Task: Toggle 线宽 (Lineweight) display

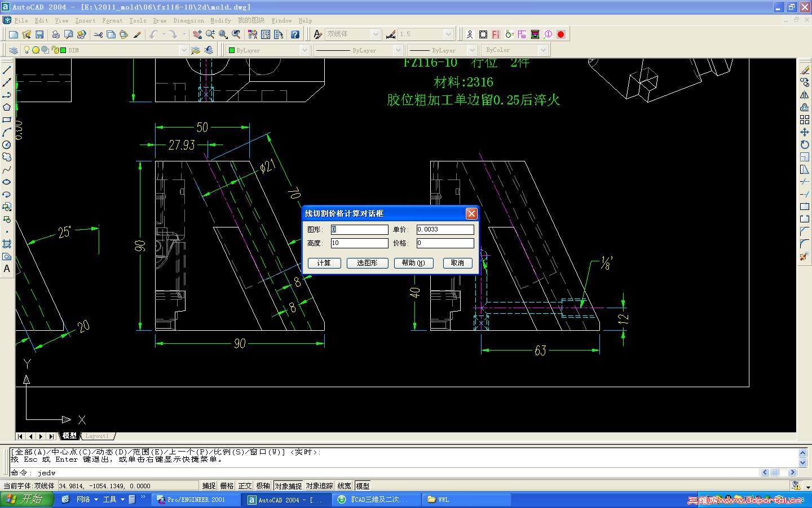Action: point(345,486)
